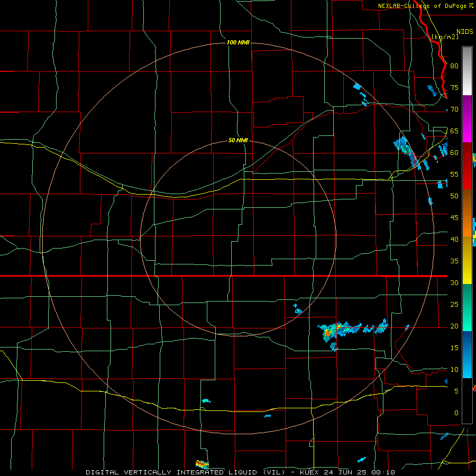The width and height of the screenshot is (476, 476).
Task: Click the 40 value on the VIL scale
Action: point(454,239)
